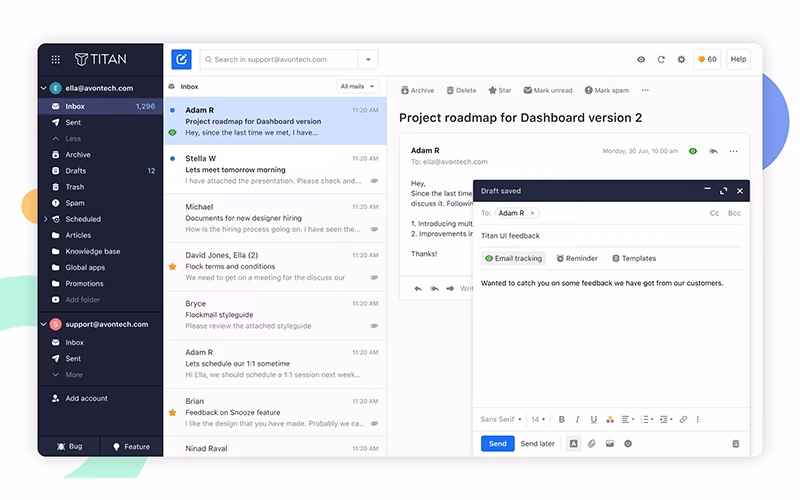Open the Sans Serif font dropdown
The width and height of the screenshot is (800, 500).
[x=501, y=419]
